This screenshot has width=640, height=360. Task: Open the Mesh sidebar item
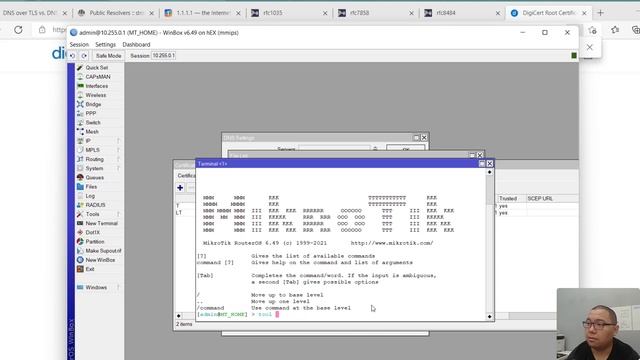[92, 132]
